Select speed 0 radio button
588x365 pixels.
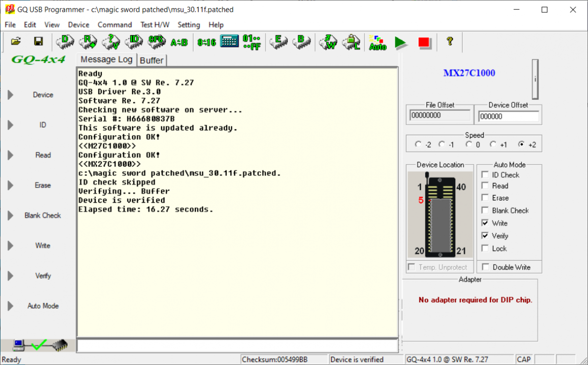(x=469, y=145)
